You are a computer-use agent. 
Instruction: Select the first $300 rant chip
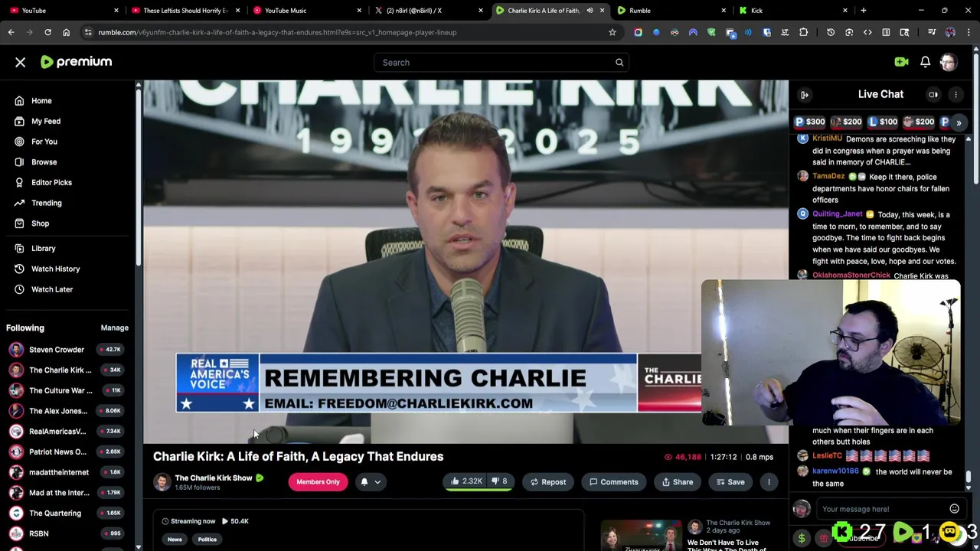coord(809,122)
